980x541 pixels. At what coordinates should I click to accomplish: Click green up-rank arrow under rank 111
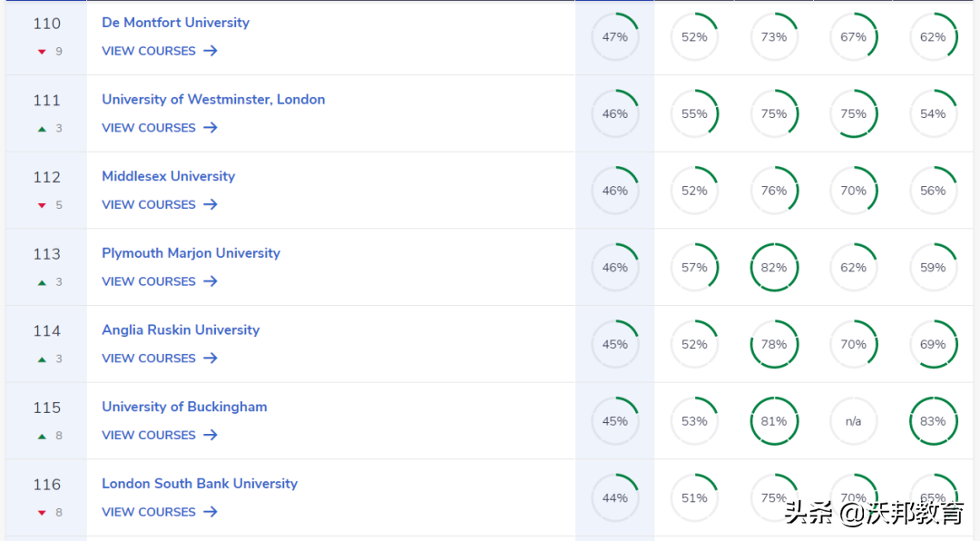coord(42,129)
